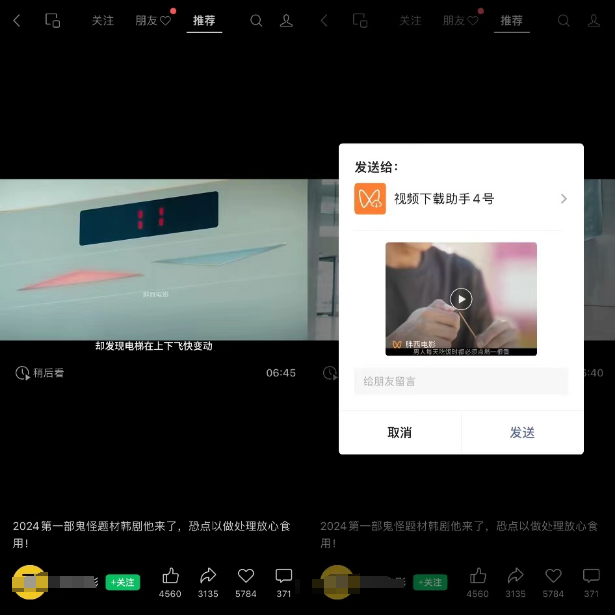
Task: Tap the back arrow on the left screen
Action: pyautogui.click(x=16, y=20)
